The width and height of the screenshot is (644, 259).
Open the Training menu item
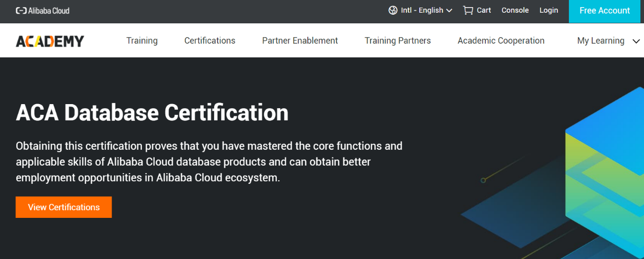142,41
